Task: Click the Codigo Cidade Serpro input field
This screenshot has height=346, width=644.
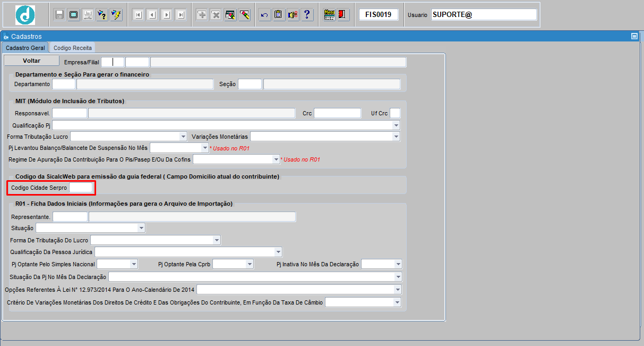Action: tap(81, 188)
